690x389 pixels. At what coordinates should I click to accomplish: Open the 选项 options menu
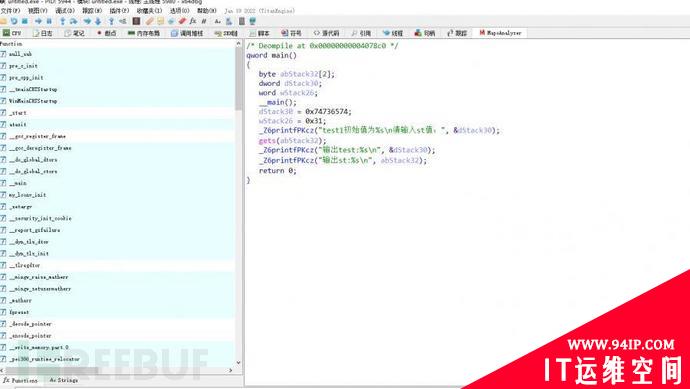click(x=180, y=10)
